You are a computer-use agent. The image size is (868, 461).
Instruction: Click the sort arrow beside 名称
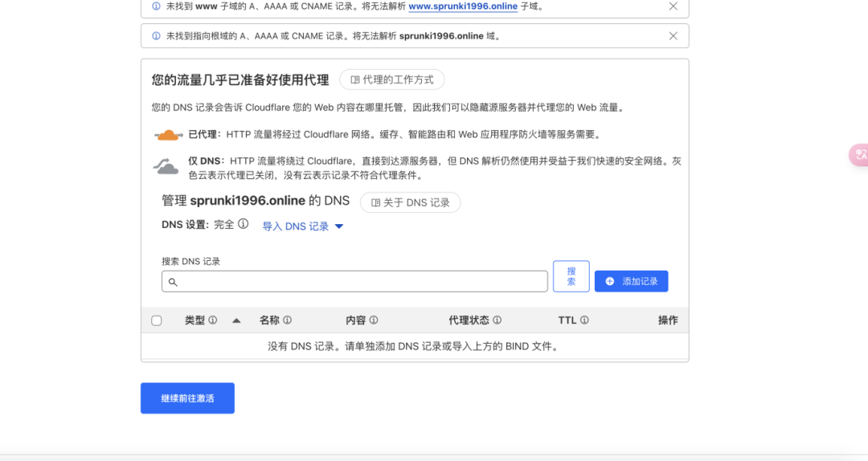[x=236, y=320]
